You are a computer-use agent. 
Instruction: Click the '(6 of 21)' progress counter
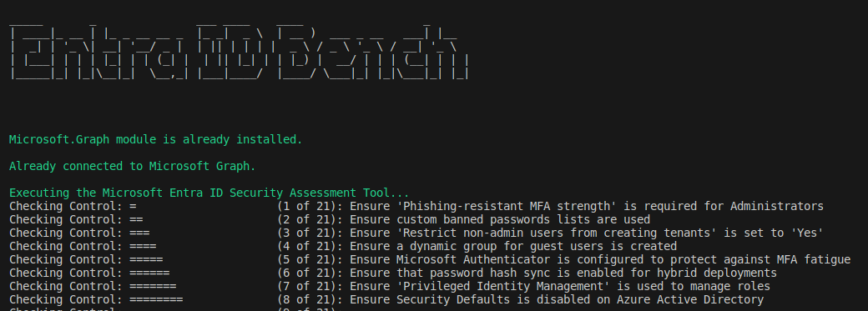310,273
